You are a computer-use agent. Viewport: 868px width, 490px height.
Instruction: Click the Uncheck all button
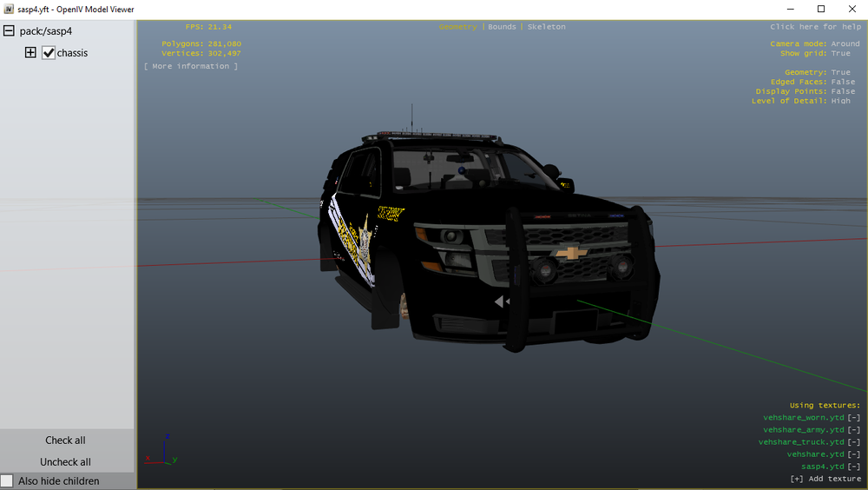point(65,461)
